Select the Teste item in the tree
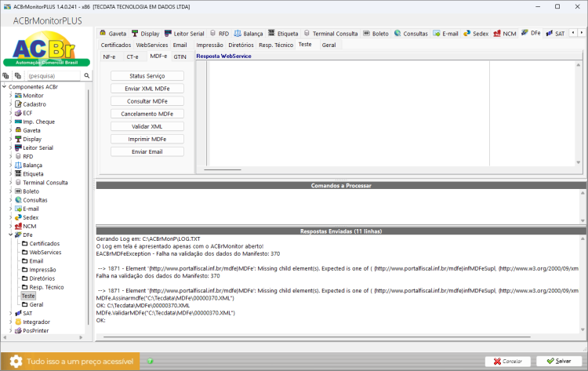This screenshot has width=588, height=371. [x=28, y=296]
